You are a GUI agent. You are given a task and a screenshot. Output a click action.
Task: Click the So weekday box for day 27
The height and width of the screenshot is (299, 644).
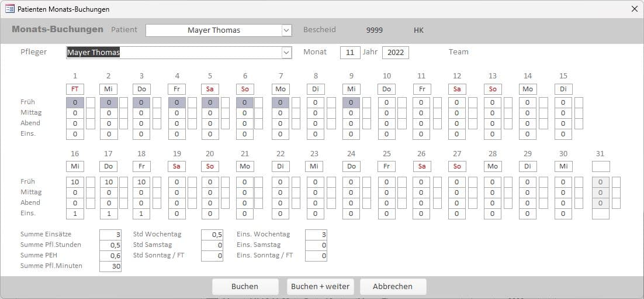point(457,167)
